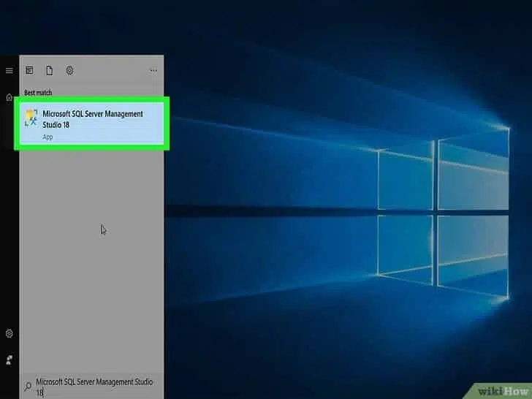The width and height of the screenshot is (532, 399).
Task: Click the magnifier icon in search box
Action: (x=28, y=386)
